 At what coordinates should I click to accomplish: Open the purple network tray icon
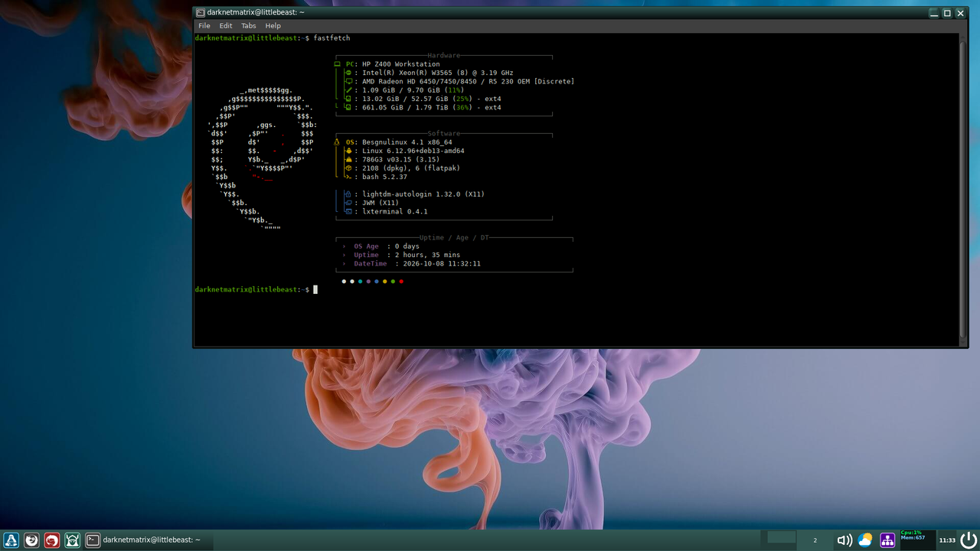(x=887, y=540)
